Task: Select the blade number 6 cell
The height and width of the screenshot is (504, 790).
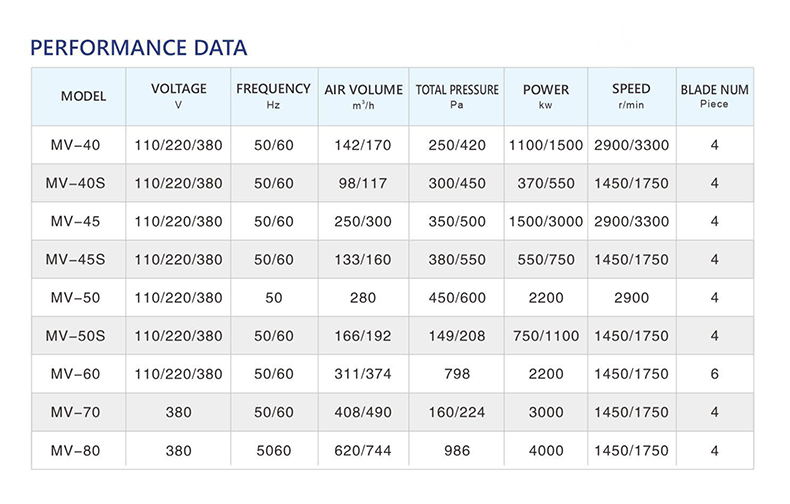Action: click(x=714, y=374)
